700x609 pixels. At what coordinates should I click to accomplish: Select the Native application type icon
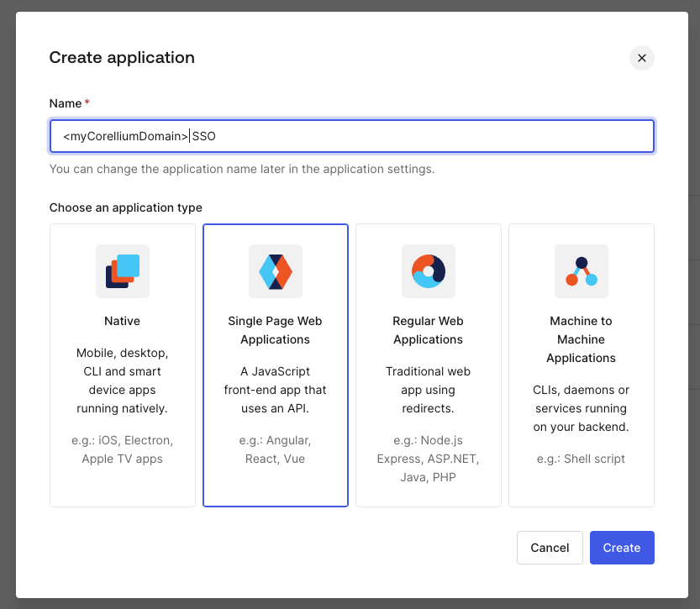point(122,270)
